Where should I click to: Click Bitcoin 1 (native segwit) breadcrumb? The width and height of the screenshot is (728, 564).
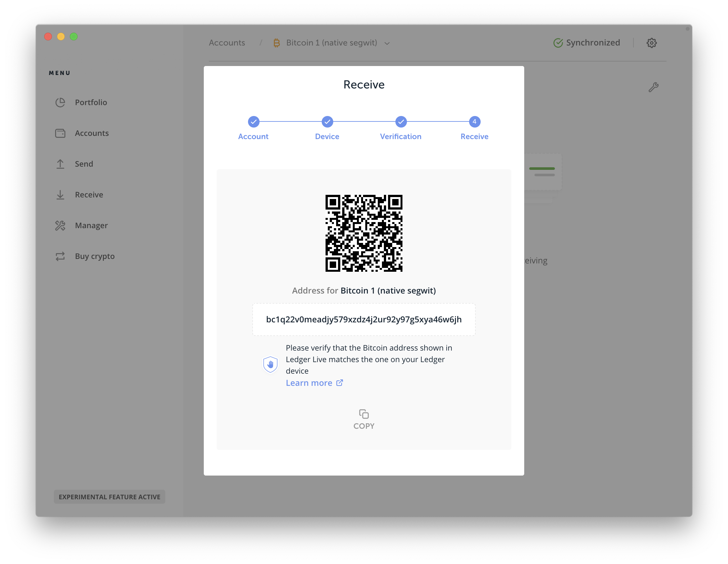click(331, 43)
